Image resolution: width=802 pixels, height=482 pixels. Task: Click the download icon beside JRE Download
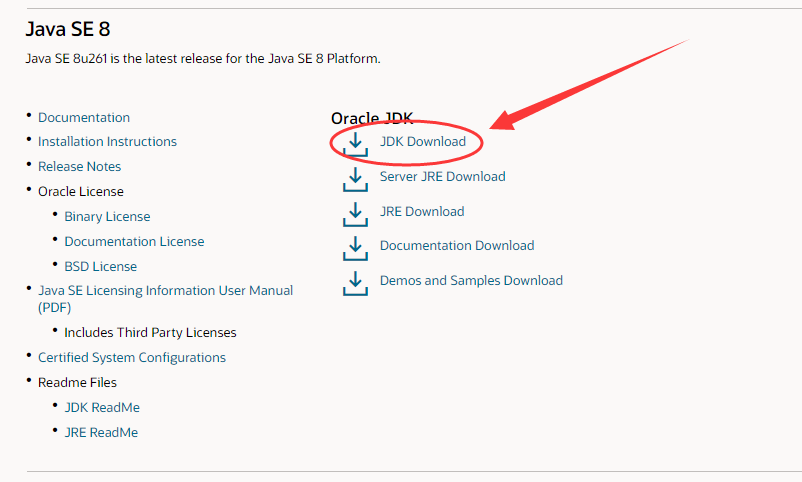pyautogui.click(x=355, y=214)
